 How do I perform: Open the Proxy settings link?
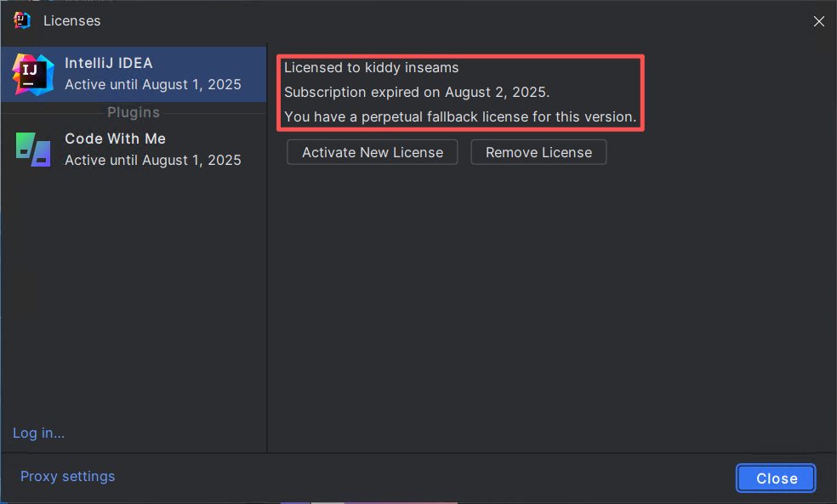[x=67, y=477]
